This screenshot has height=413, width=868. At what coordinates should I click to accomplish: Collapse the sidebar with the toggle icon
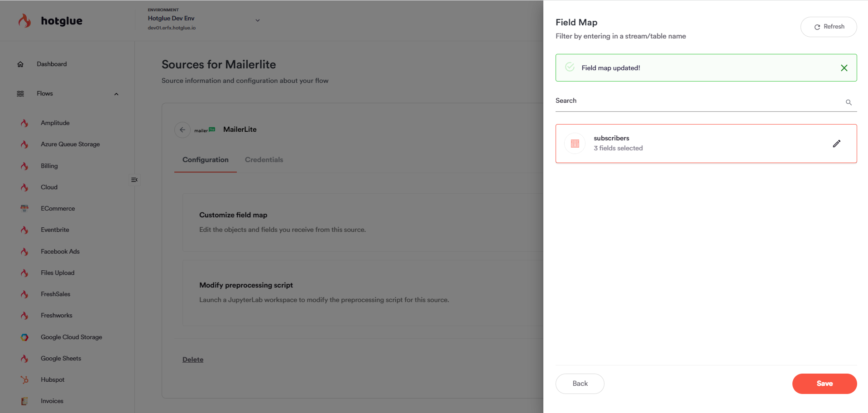pos(134,180)
